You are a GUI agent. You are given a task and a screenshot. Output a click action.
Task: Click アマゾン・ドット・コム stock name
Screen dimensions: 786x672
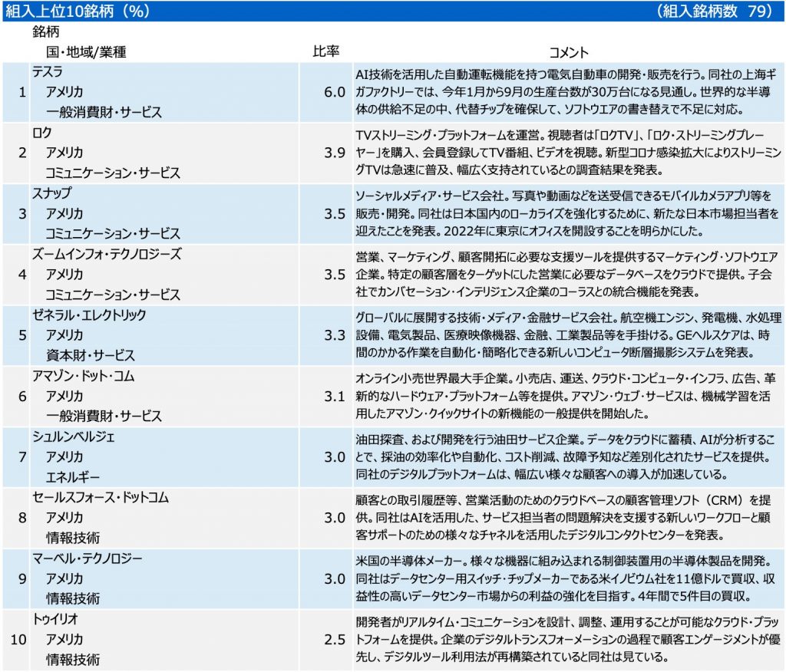click(x=84, y=376)
